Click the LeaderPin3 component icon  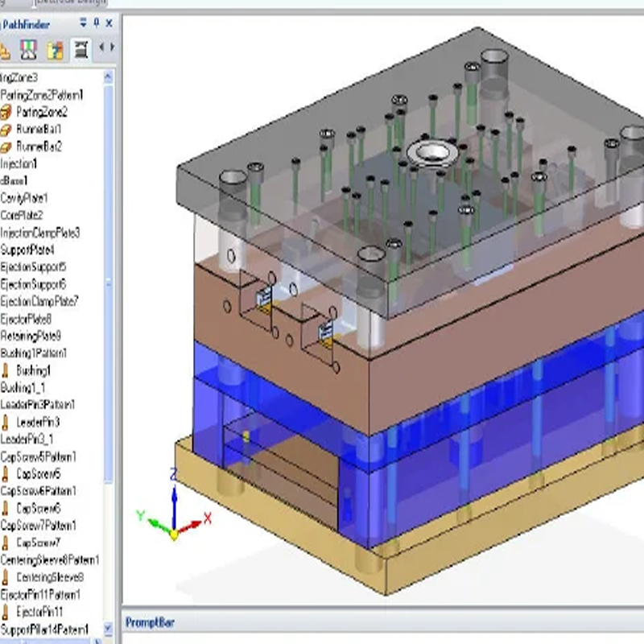point(6,422)
